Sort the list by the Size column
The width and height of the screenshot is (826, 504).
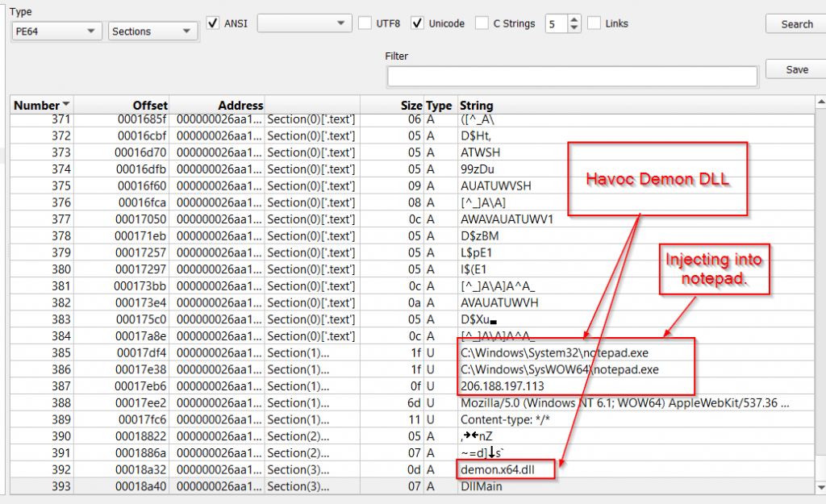tap(411, 105)
